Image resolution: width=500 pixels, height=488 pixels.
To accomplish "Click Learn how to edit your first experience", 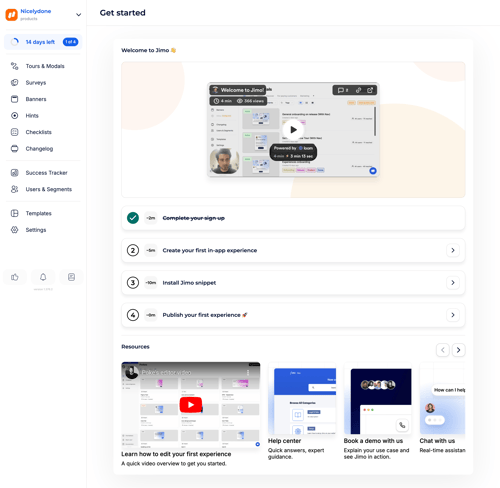I will point(176,454).
